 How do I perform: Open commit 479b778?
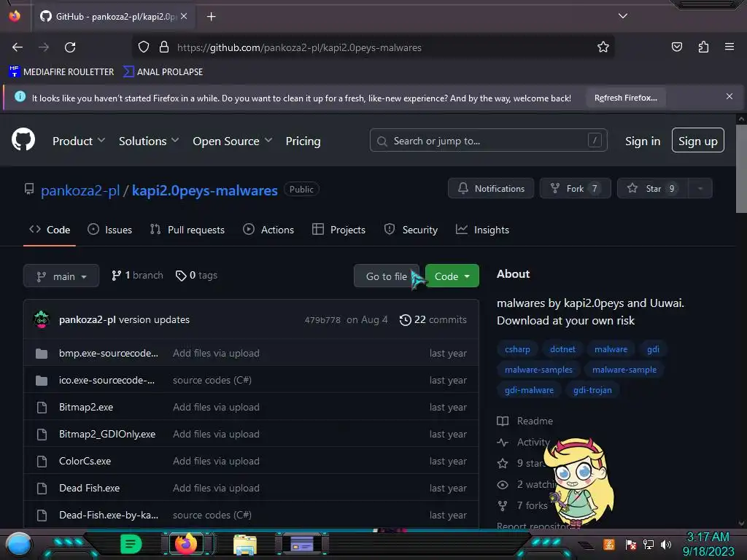point(322,320)
